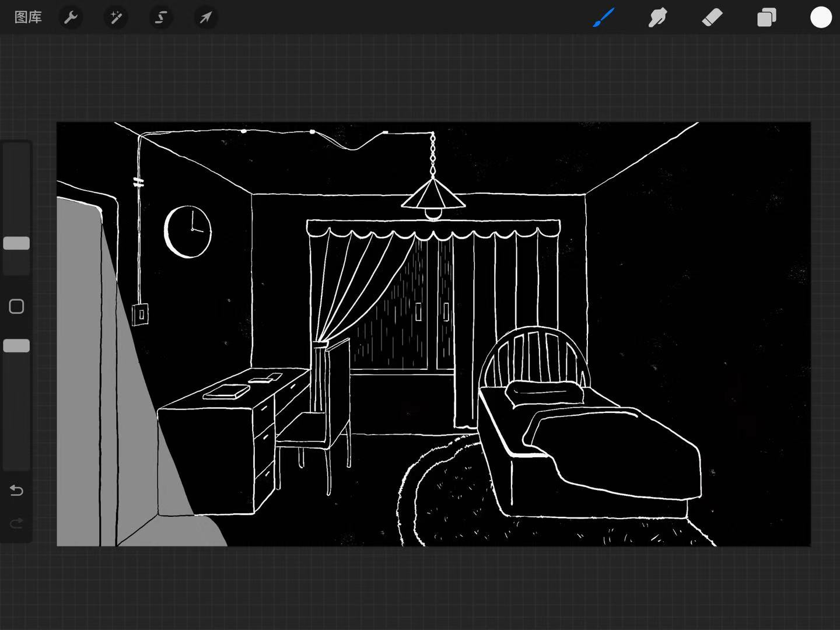
Task: Select the Eraser tool
Action: click(x=712, y=17)
